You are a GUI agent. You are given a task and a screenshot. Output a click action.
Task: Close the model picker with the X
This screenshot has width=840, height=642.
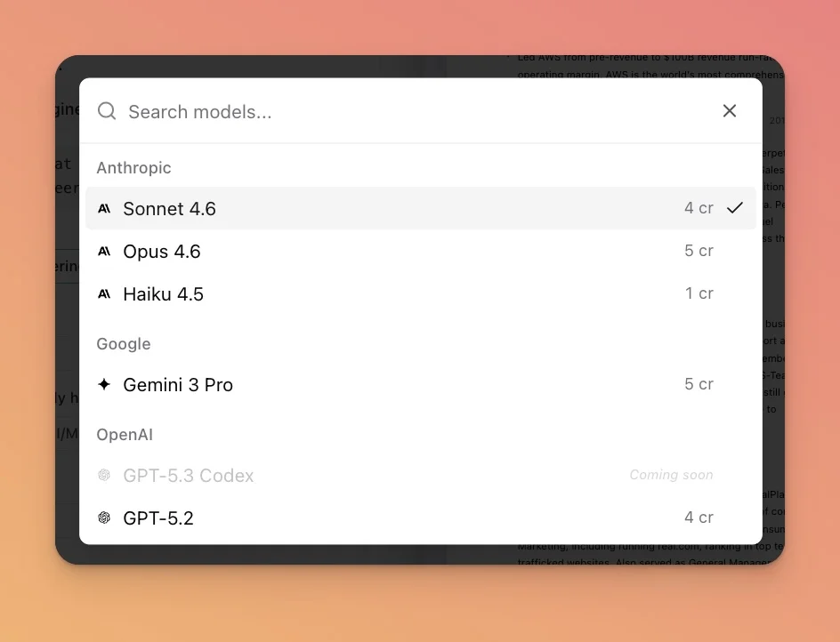(730, 111)
